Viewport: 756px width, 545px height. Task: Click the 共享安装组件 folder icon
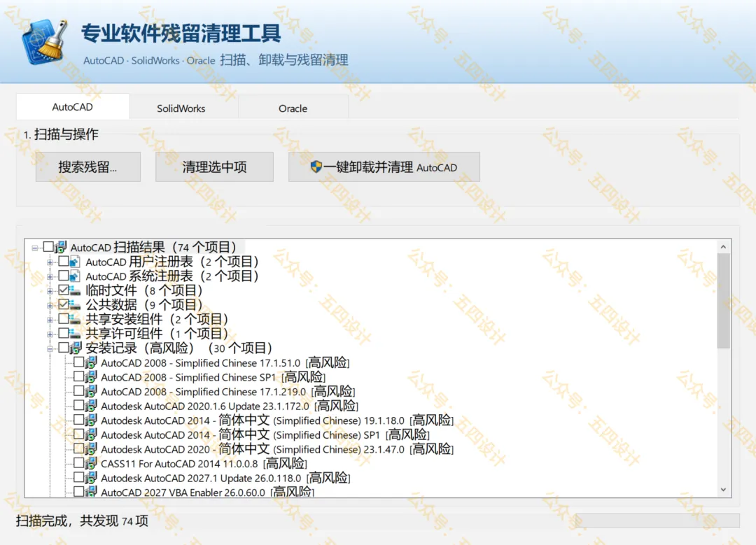[x=75, y=320]
